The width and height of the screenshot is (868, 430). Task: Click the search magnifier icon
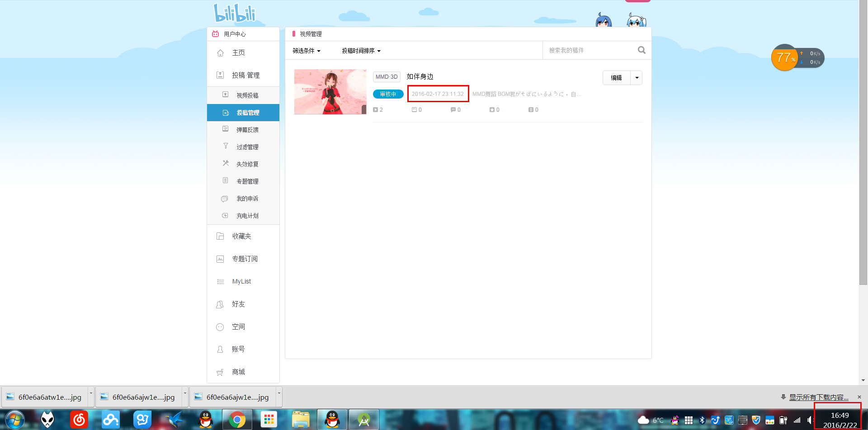pos(642,50)
